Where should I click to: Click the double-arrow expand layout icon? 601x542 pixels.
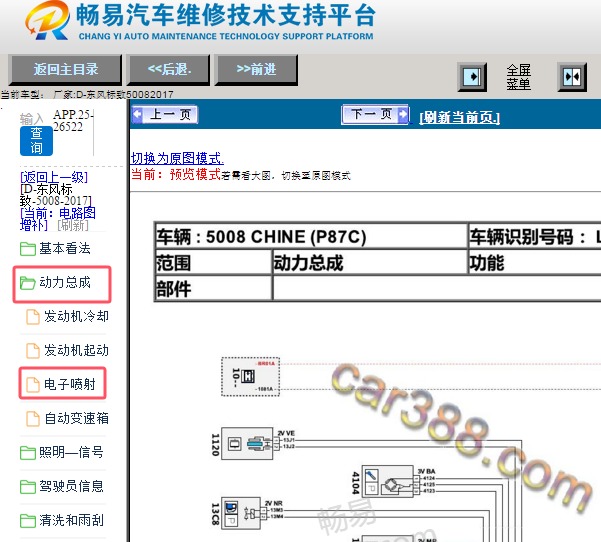click(571, 77)
